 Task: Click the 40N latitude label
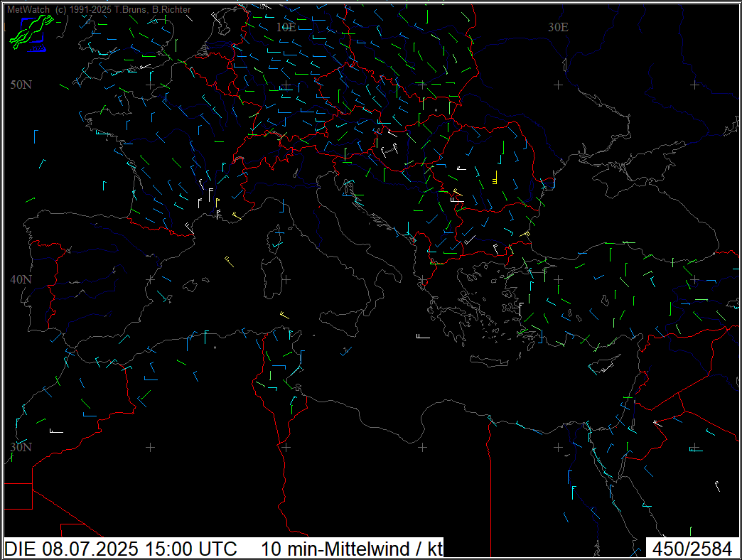(x=21, y=279)
